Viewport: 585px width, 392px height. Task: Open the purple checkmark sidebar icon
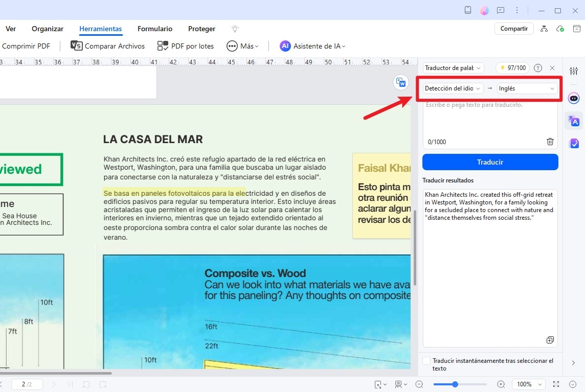click(574, 143)
